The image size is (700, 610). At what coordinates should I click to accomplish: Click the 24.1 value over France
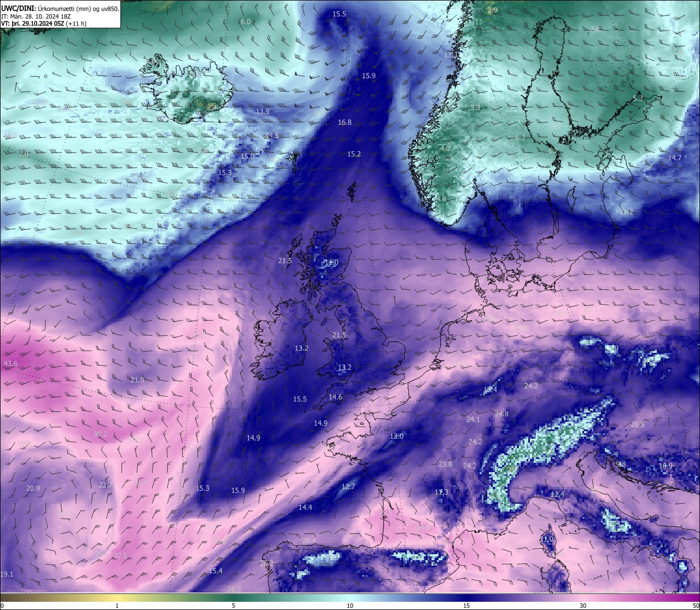(473, 420)
